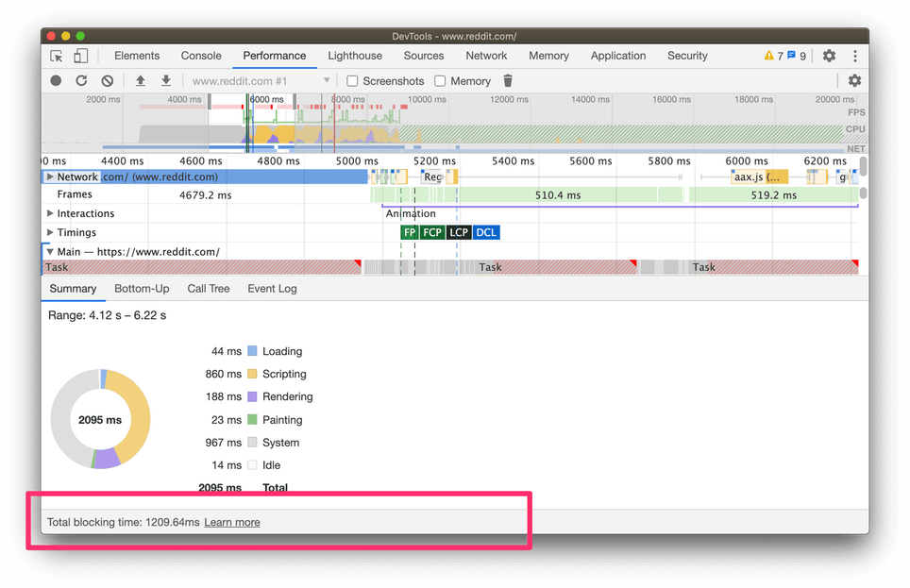Expand the Interactions track
Screen dimensions: 910x588
click(50, 214)
